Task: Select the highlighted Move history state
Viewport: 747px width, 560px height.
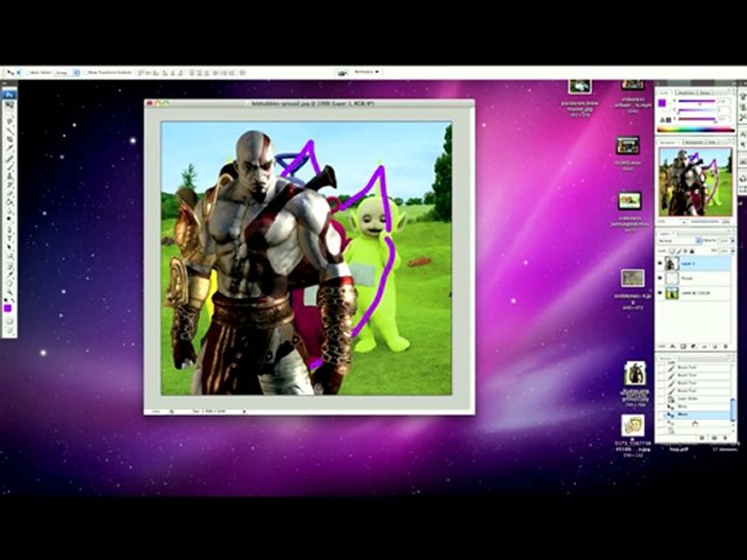Action: coord(697,415)
